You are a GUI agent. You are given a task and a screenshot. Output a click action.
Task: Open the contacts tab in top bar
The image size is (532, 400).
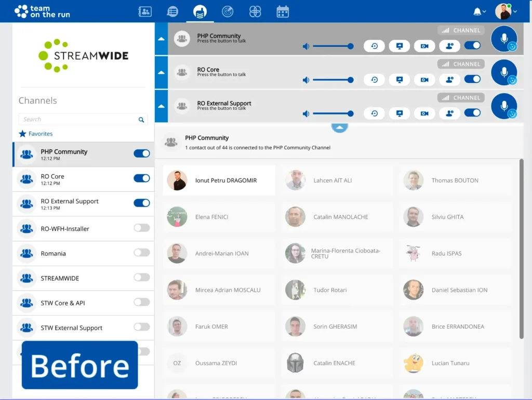point(145,11)
